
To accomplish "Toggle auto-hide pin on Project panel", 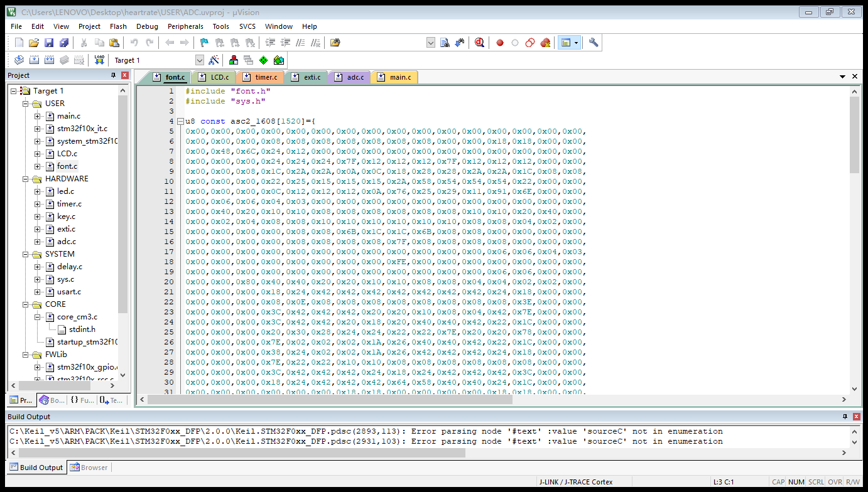I will point(113,75).
